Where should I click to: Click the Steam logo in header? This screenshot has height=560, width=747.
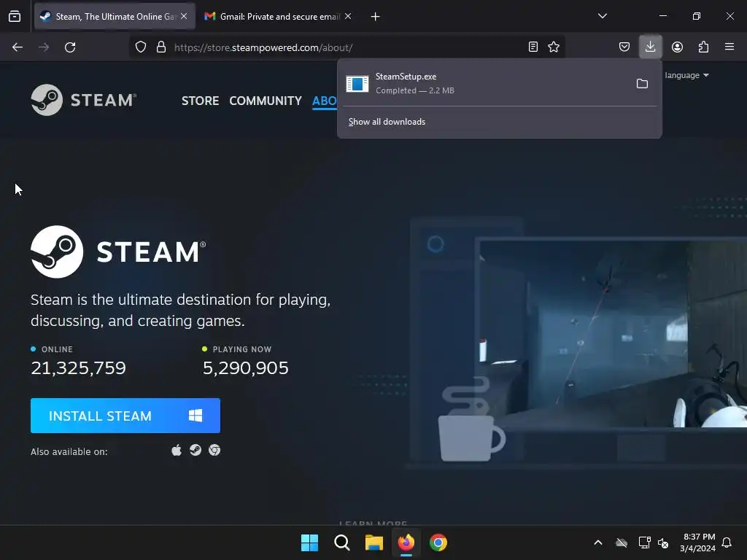[x=84, y=100]
